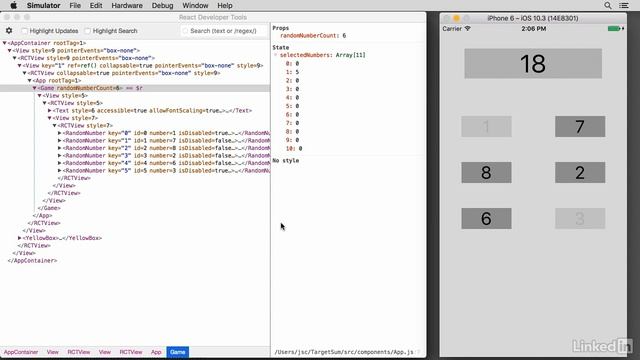640x360 pixels.
Task: Tap the number 8 button in simulator
Action: pyautogui.click(x=486, y=173)
